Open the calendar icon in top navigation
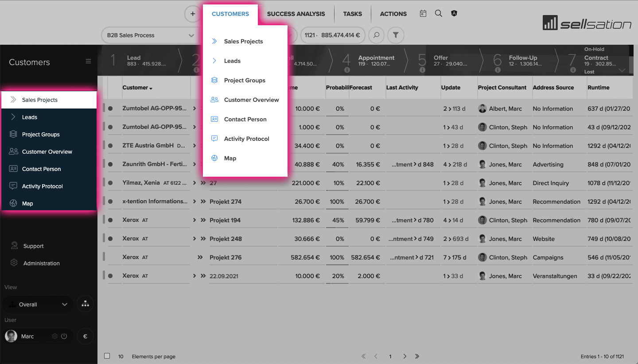Screen dimensions: 638x364 point(423,14)
